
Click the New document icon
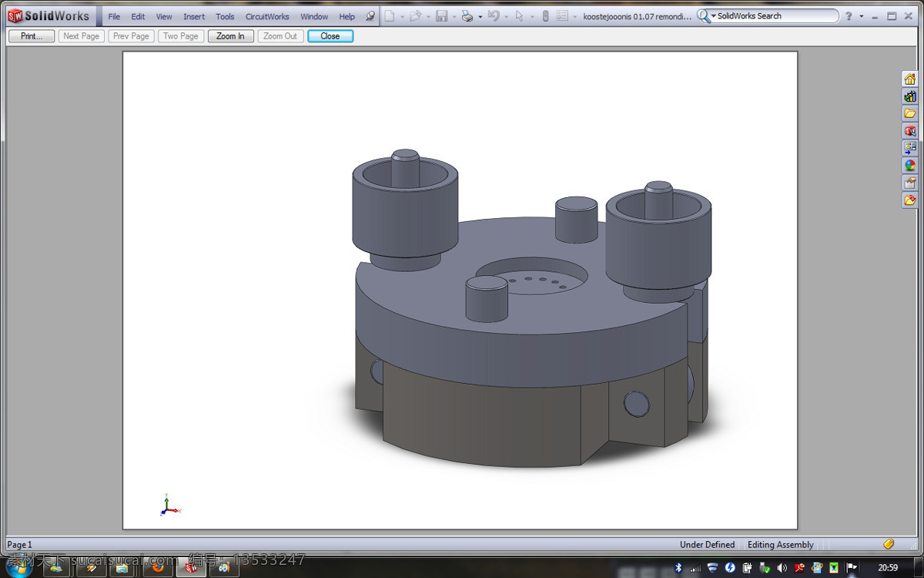390,16
